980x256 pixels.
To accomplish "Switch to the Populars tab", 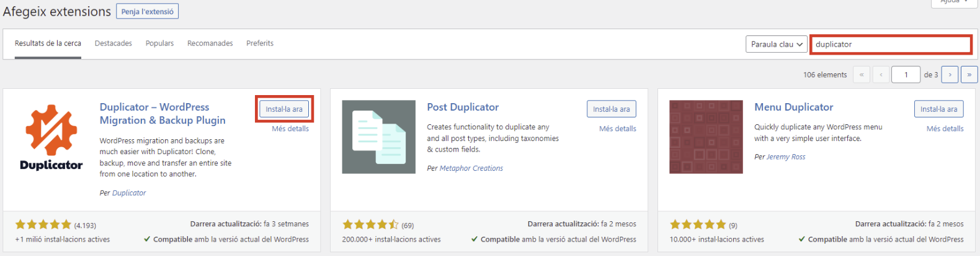I will (x=159, y=43).
